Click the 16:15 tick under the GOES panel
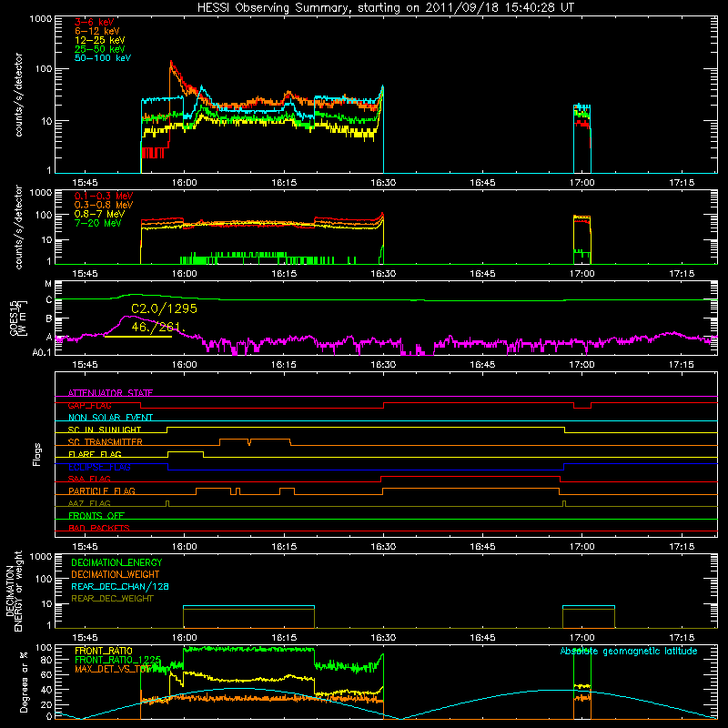The height and width of the screenshot is (728, 728). (284, 365)
